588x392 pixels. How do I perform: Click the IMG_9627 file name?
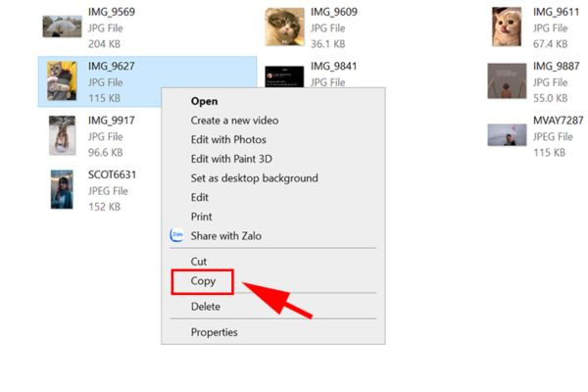coord(112,67)
